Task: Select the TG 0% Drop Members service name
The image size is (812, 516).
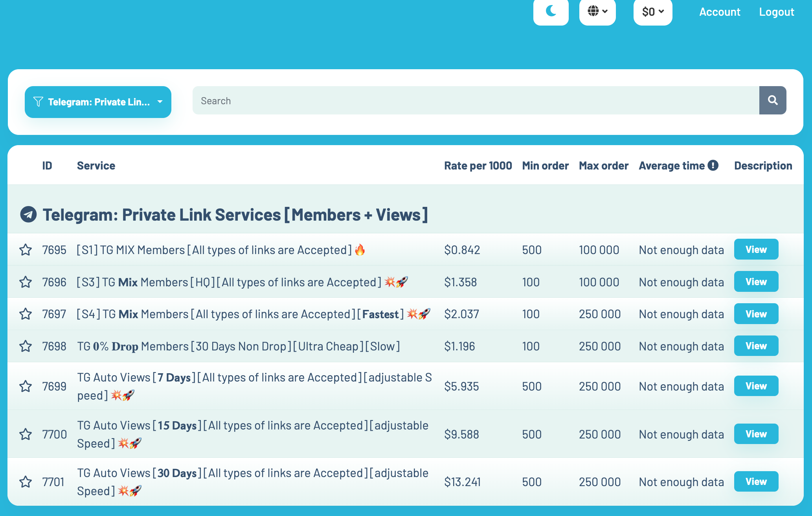Action: click(239, 346)
